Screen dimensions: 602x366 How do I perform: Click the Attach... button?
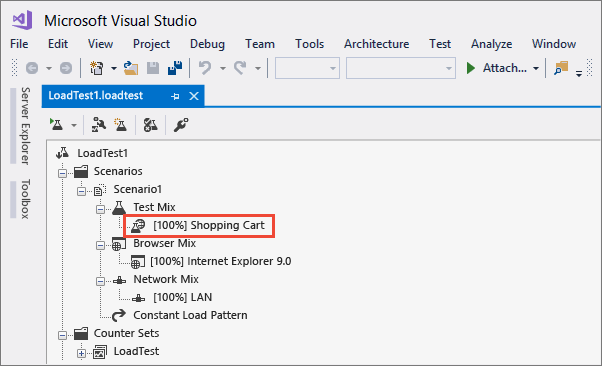(504, 68)
